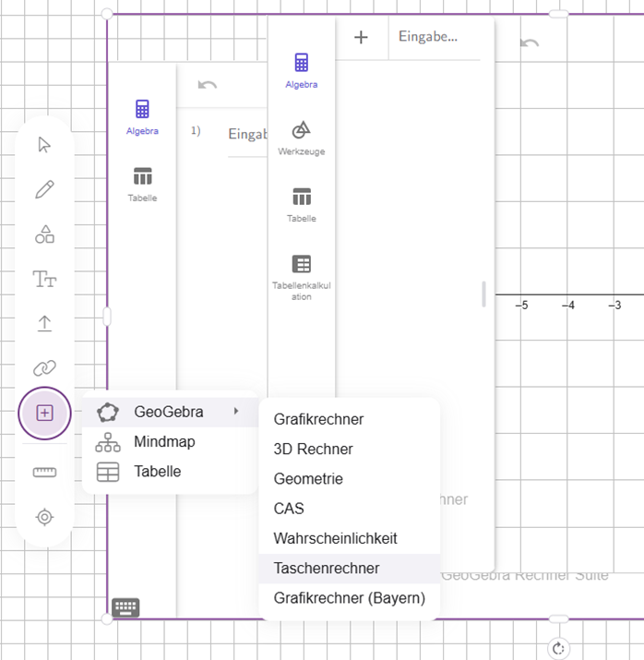Screen dimensions: 644x660
Task: Select 3D Rechner from the submenu
Action: point(349,450)
